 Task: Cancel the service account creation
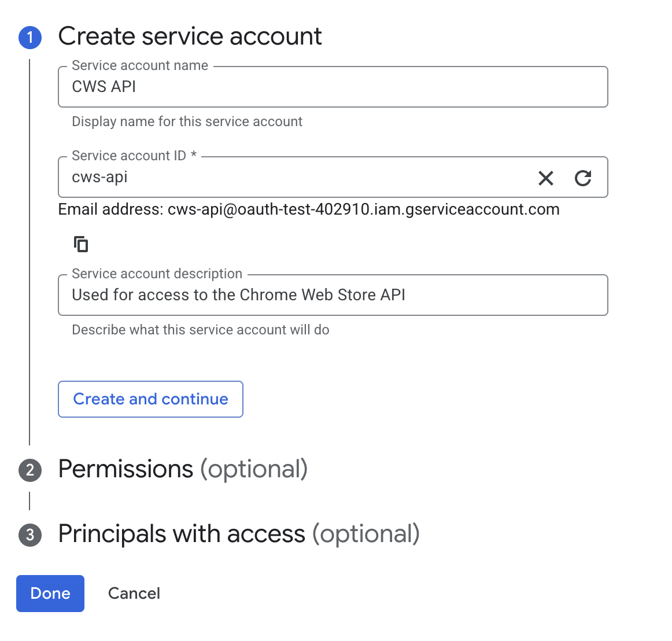pos(134,593)
